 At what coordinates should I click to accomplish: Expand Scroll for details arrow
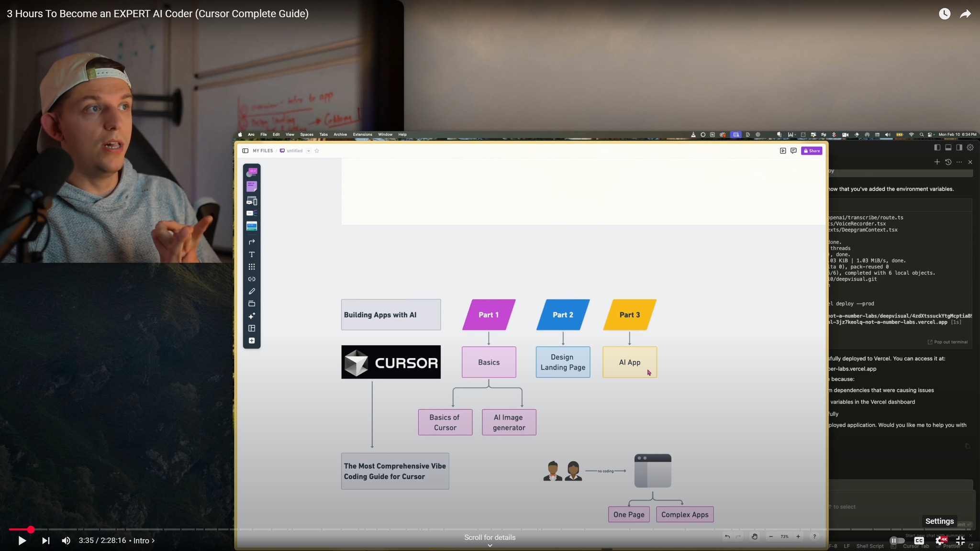coord(490,545)
